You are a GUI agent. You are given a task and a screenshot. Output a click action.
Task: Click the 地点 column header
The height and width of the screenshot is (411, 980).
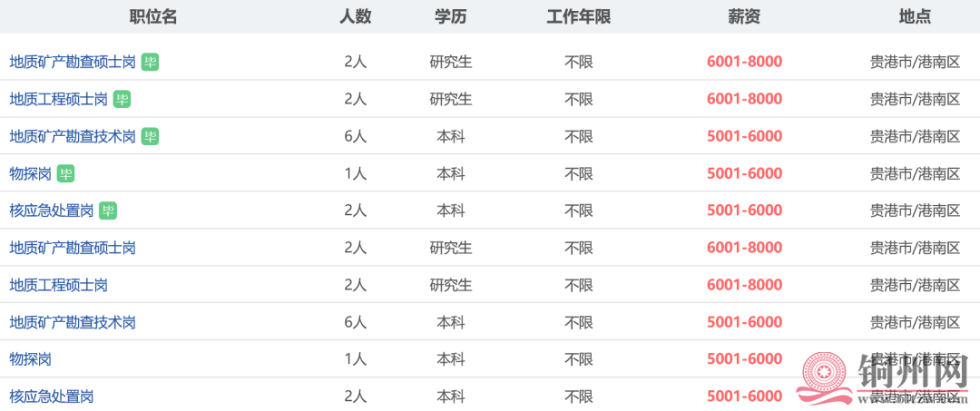click(915, 17)
